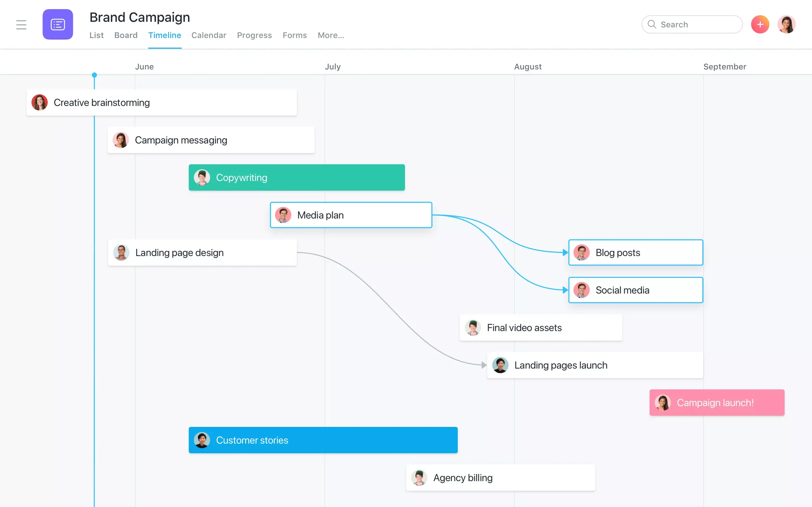Click the More options menu item

tap(330, 35)
